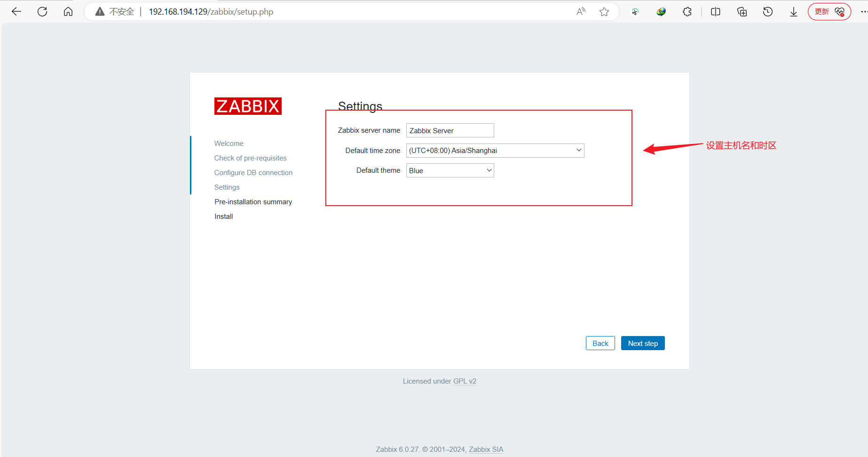This screenshot has width=868, height=457.
Task: Click the Back button
Action: pyautogui.click(x=600, y=343)
